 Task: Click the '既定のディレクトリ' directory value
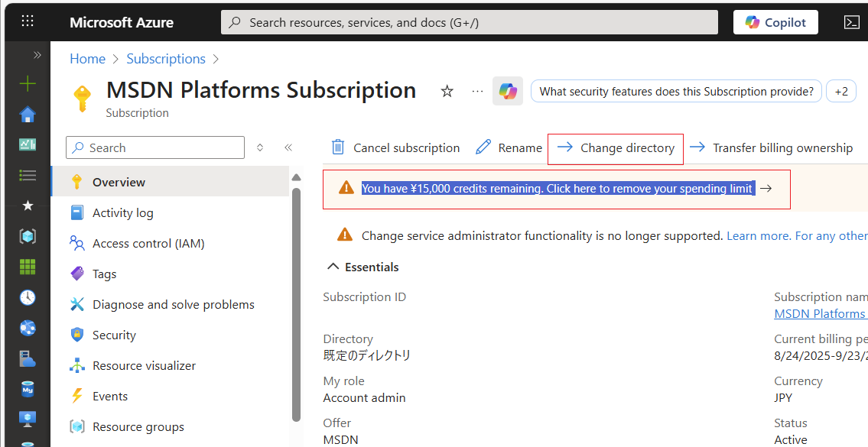click(367, 355)
